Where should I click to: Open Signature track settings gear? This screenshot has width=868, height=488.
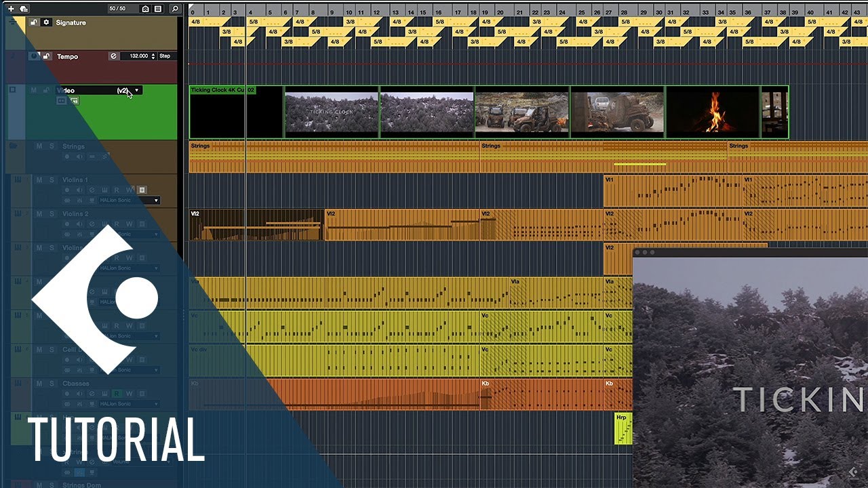(46, 22)
